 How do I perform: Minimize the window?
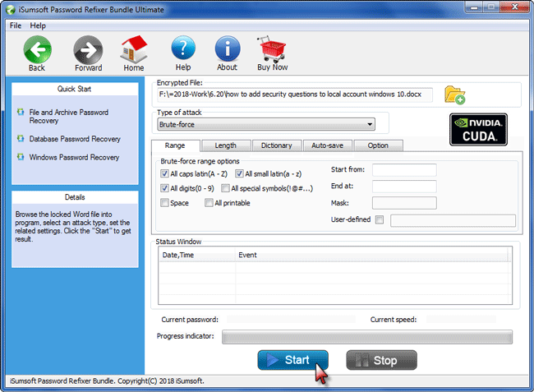pyautogui.click(x=475, y=7)
